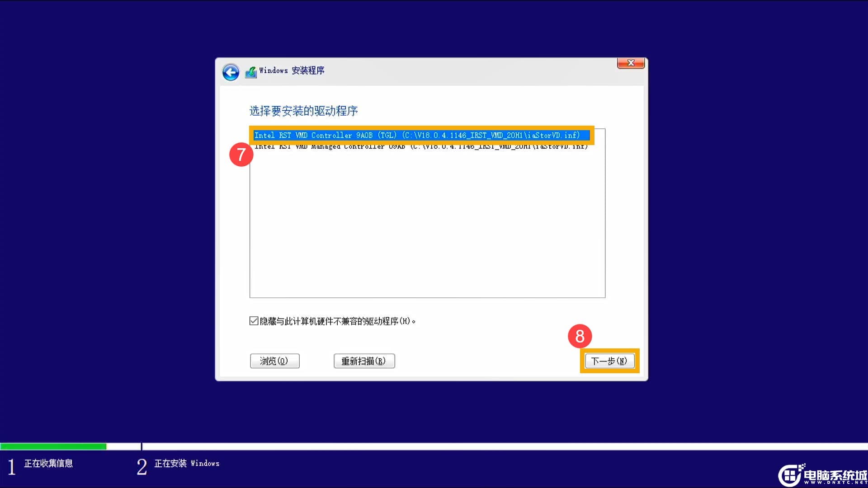The image size is (868, 488).
Task: Disable hiding drivers incompatible with this hardware
Action: tap(253, 320)
